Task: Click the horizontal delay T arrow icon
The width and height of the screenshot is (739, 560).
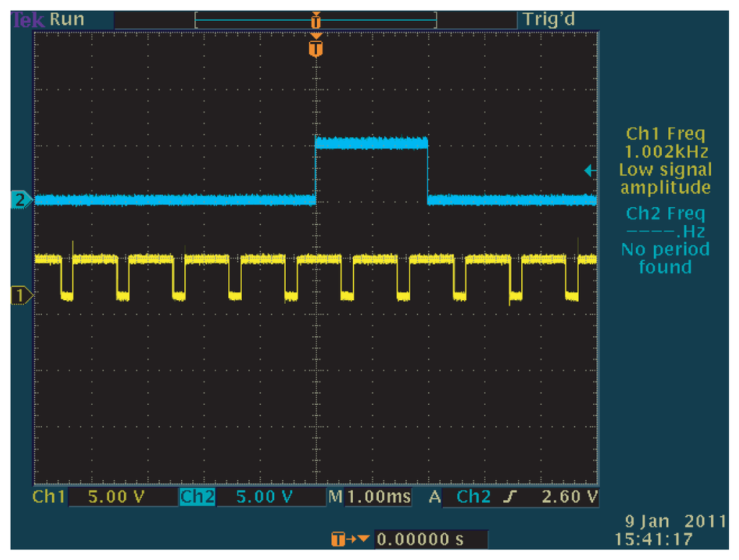Action: pyautogui.click(x=349, y=540)
